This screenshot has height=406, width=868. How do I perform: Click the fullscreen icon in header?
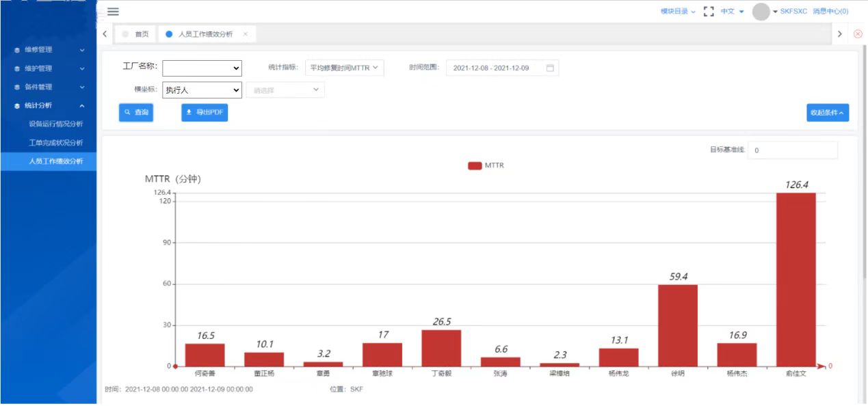tap(709, 12)
